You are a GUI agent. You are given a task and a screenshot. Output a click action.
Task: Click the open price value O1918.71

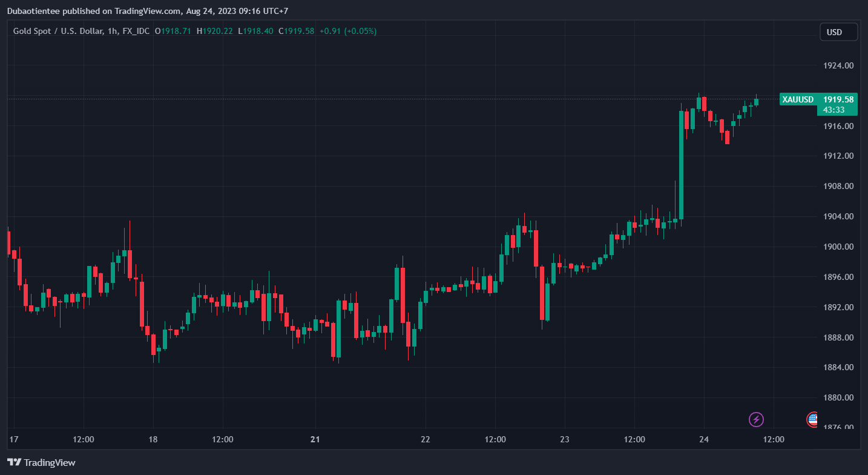173,31
